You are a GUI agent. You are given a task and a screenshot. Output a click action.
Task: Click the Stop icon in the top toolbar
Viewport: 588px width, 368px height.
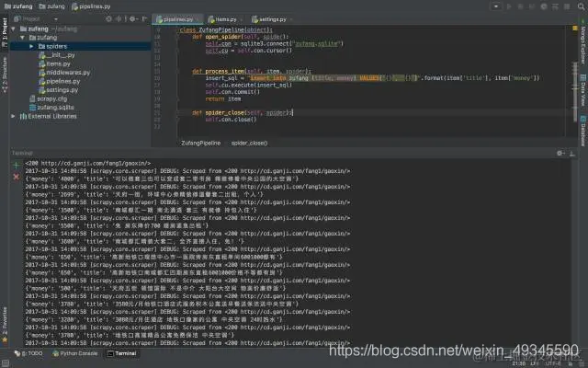pyautogui.click(x=567, y=6)
